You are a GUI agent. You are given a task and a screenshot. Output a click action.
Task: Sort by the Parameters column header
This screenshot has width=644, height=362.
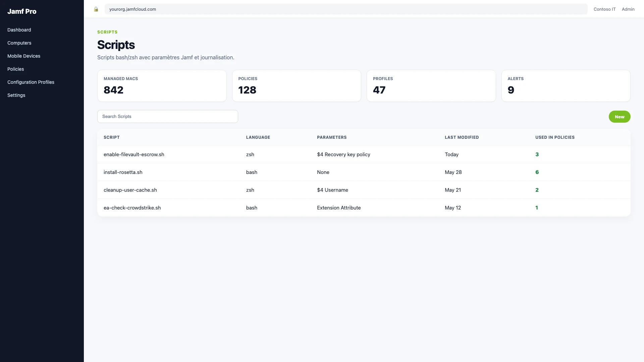click(332, 137)
